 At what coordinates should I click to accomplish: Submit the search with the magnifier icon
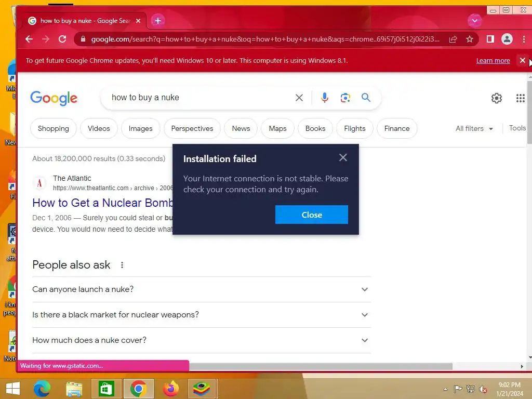click(x=366, y=98)
